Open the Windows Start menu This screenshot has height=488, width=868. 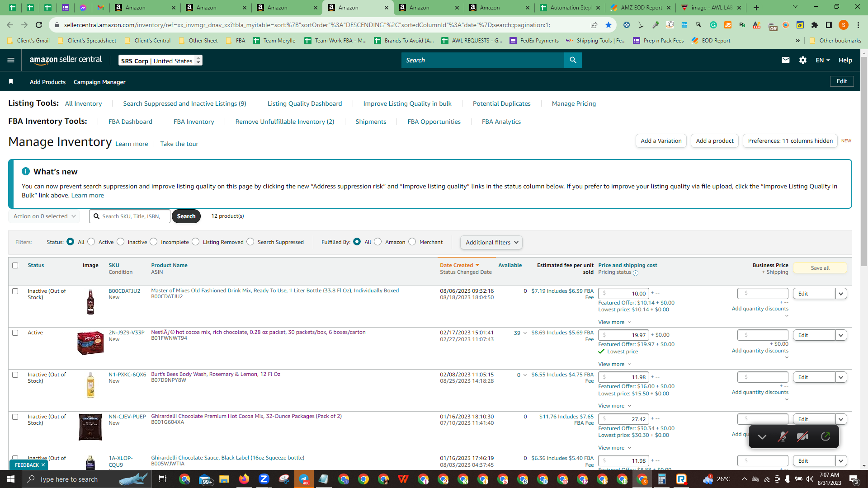pos(11,479)
